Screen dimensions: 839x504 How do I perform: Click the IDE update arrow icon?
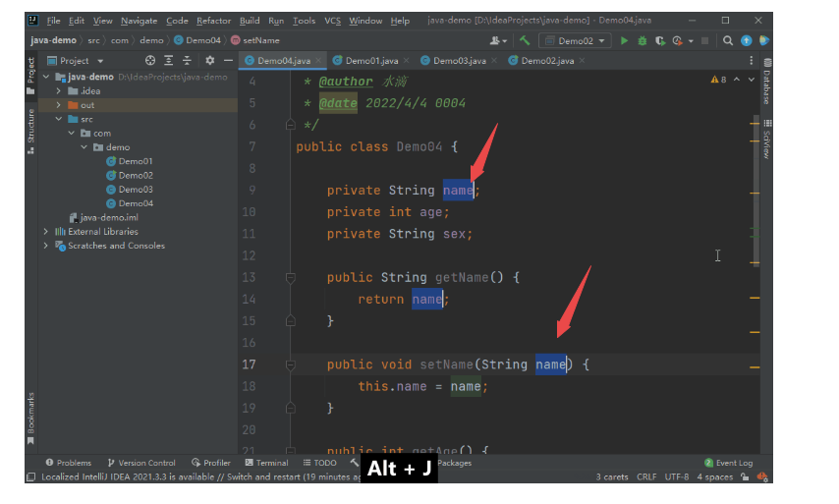746,40
